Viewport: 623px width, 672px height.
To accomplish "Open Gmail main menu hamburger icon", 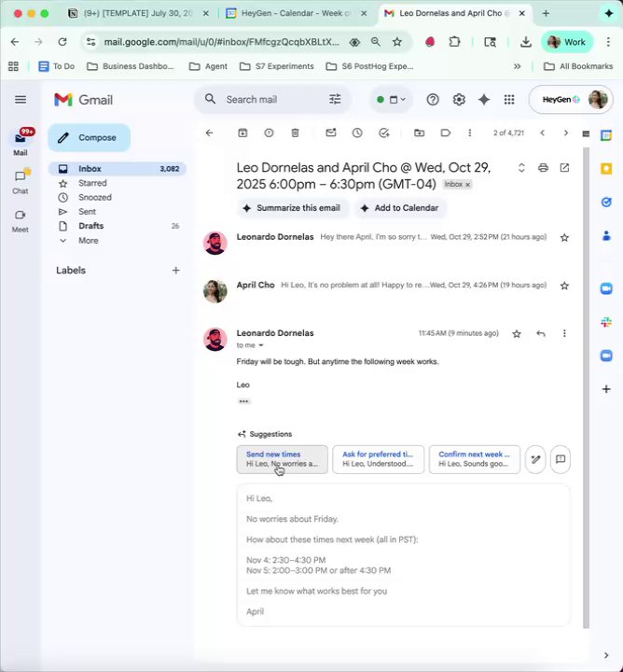I will (21, 100).
